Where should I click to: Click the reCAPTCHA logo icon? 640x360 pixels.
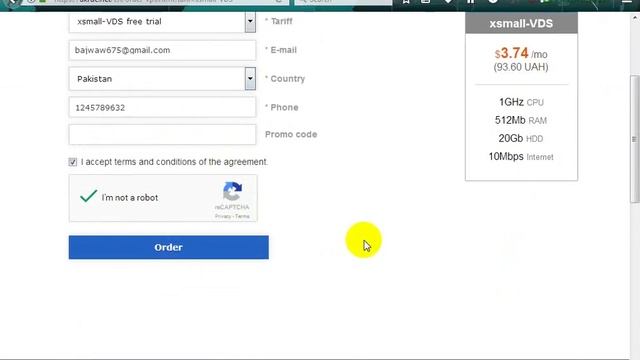click(232, 191)
